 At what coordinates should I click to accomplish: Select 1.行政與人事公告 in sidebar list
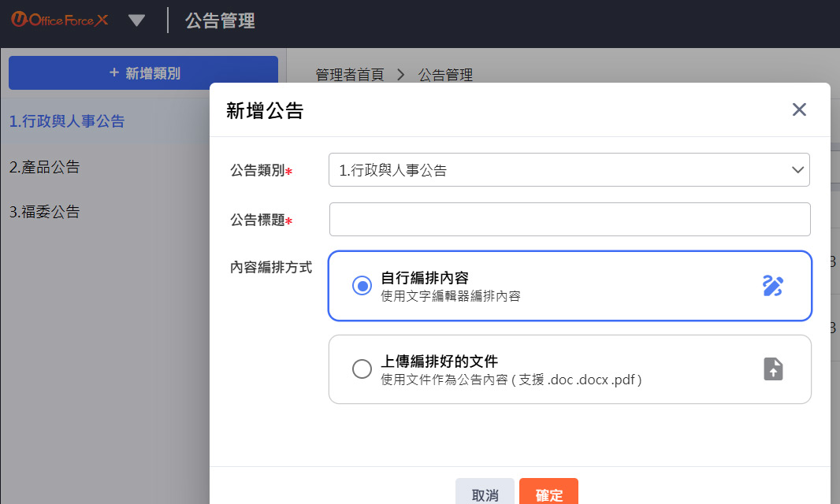67,121
